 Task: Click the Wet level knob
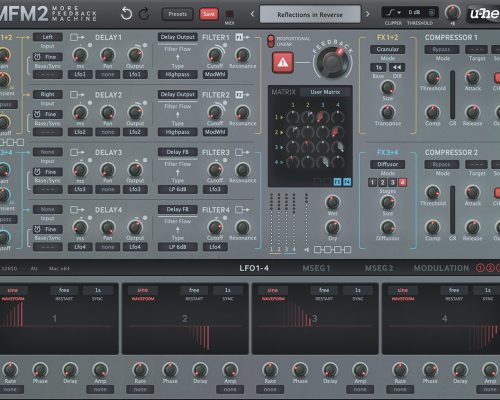point(332,202)
